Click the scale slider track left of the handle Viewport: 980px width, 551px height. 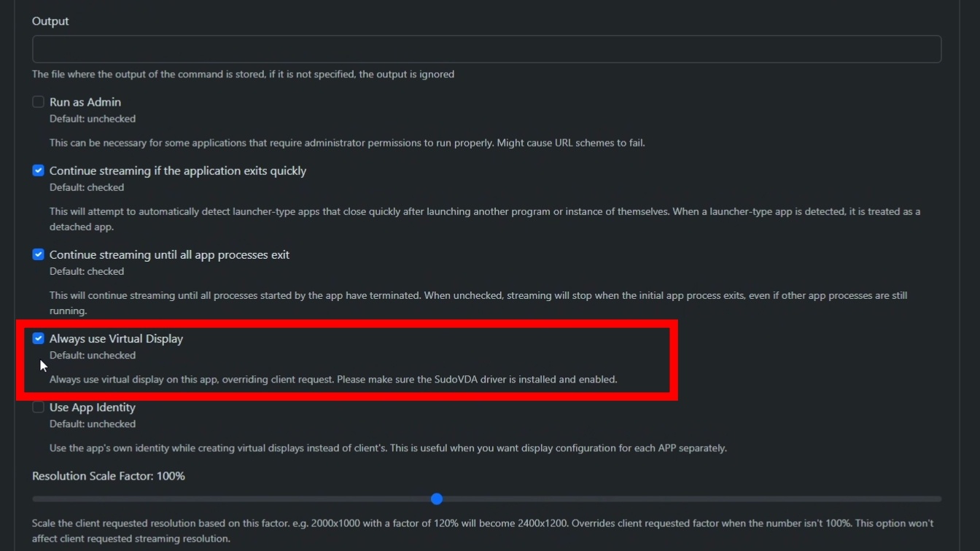coord(233,499)
